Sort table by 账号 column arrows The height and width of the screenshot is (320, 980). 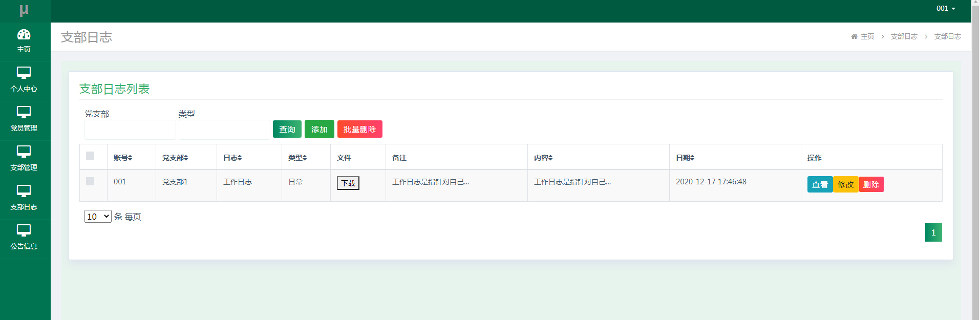coord(130,158)
